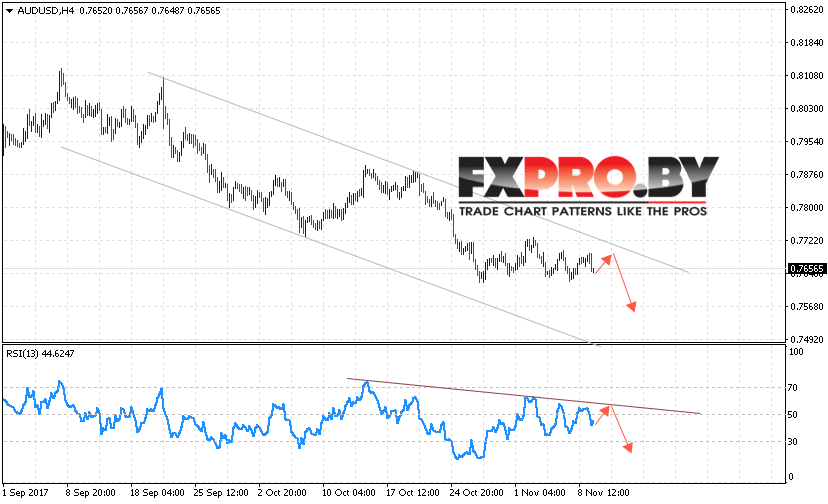The width and height of the screenshot is (828, 504).
Task: Click the RSI scale value 0
Action: [x=791, y=477]
